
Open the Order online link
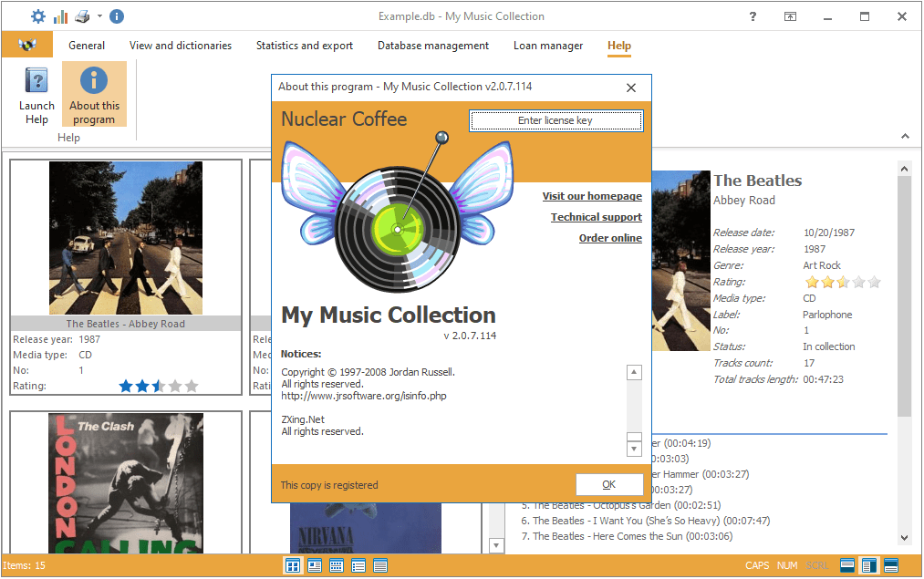click(x=610, y=238)
